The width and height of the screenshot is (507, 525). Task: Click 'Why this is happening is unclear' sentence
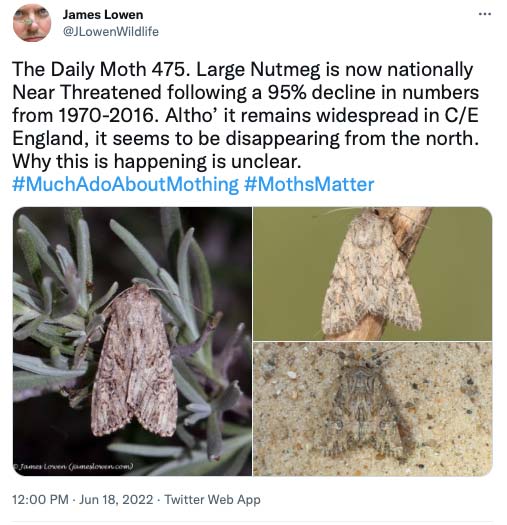157,161
